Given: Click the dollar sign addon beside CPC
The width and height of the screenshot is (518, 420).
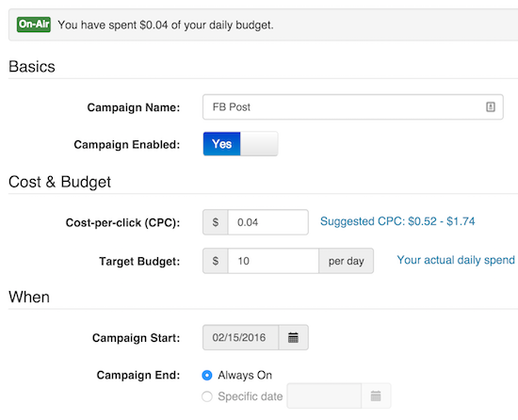Looking at the screenshot, I should (x=216, y=222).
